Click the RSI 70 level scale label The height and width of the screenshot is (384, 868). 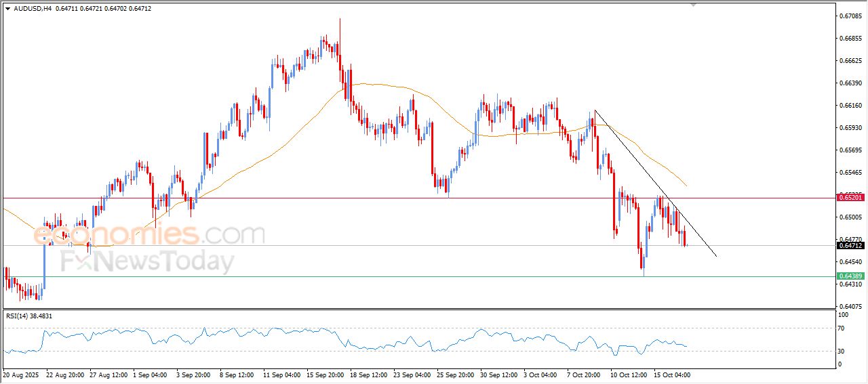click(x=843, y=328)
